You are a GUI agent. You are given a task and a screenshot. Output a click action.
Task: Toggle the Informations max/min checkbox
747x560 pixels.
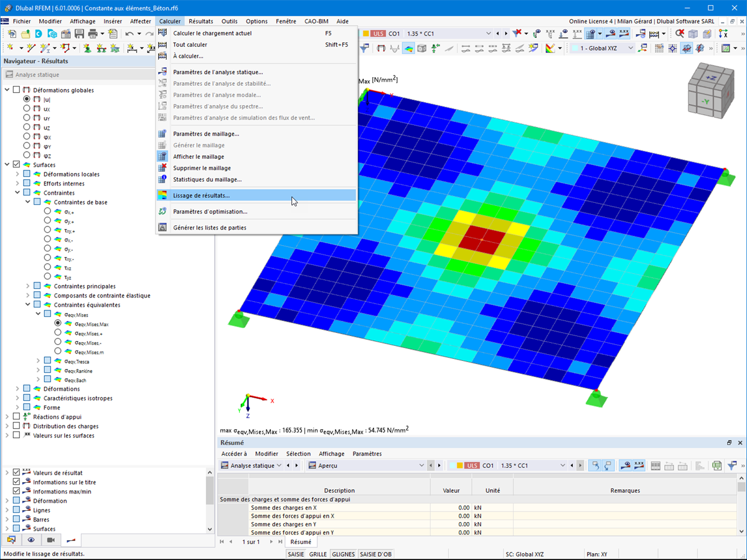(x=17, y=491)
